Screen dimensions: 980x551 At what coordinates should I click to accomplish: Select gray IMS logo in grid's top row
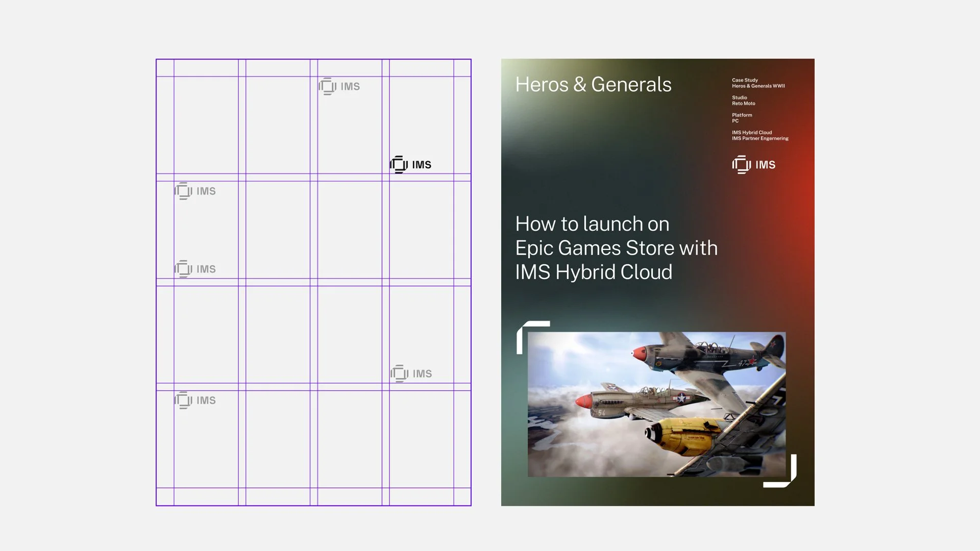tap(339, 86)
